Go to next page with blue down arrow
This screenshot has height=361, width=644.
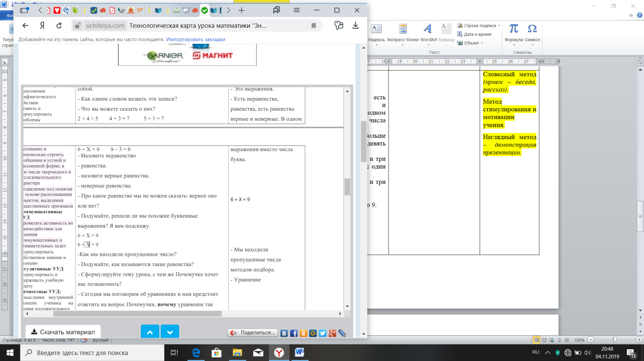[170, 332]
